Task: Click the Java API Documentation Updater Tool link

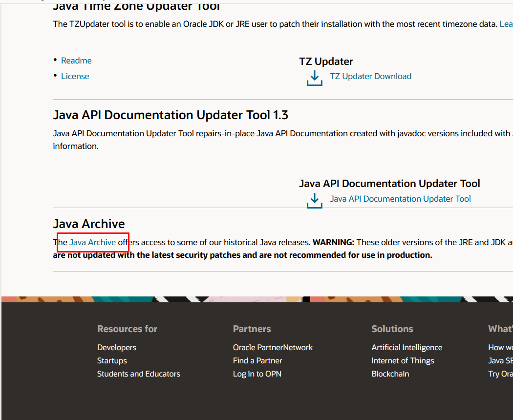Action: click(400, 199)
